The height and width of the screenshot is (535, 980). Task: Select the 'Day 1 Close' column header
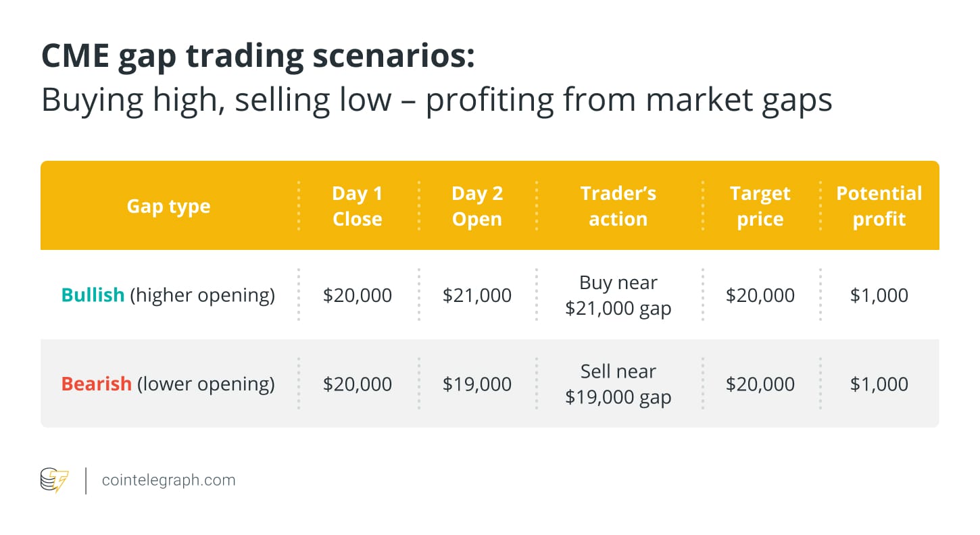click(358, 206)
